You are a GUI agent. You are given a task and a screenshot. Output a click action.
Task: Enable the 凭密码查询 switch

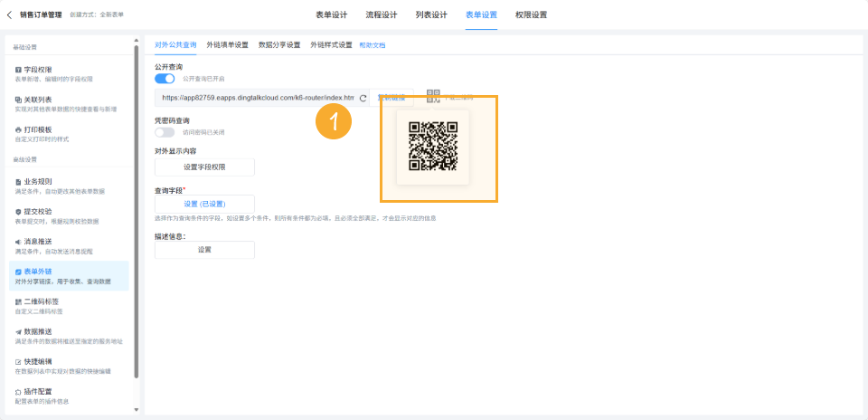click(165, 132)
